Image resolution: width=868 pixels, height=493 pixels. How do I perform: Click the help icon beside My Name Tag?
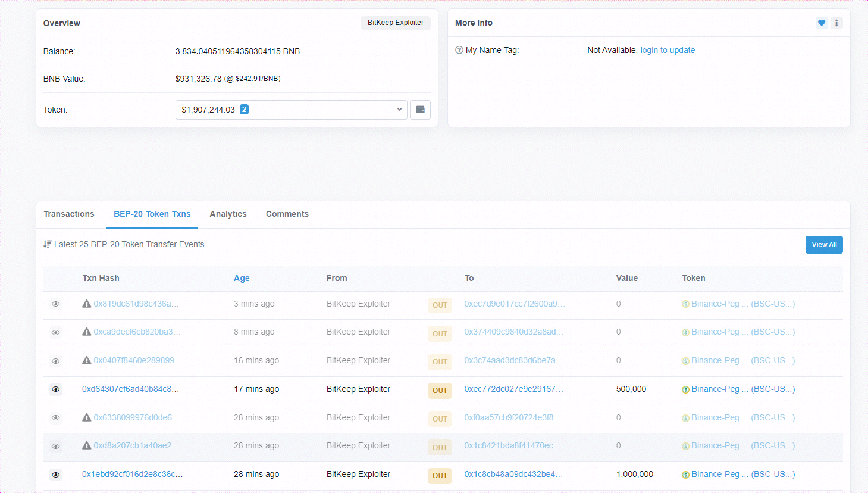[459, 50]
